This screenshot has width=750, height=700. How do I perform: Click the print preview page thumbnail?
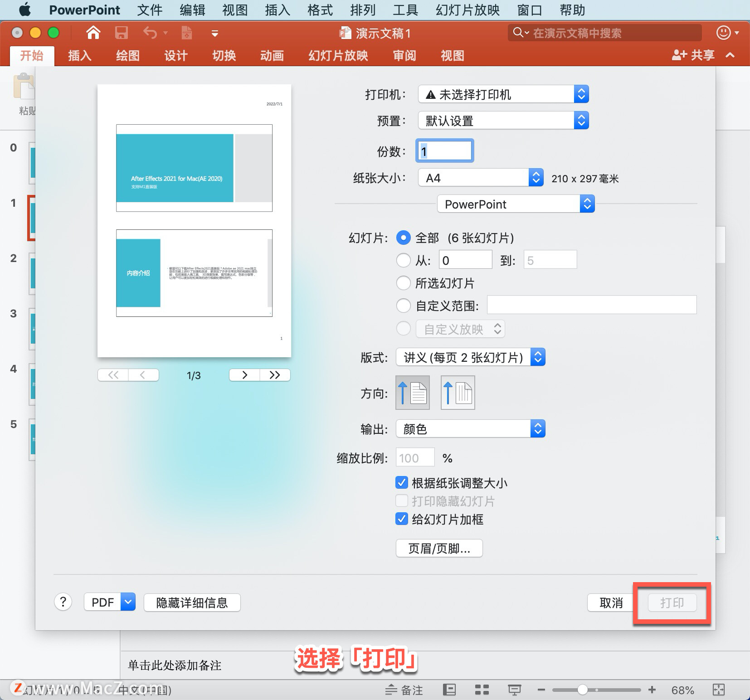194,221
